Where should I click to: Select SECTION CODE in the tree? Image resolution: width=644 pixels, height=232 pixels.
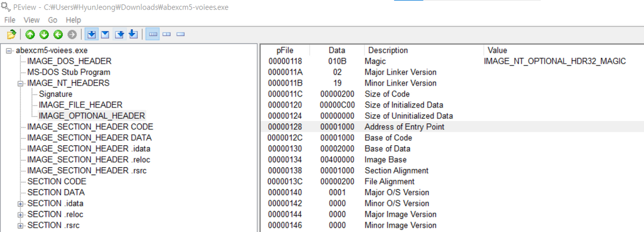click(x=57, y=182)
